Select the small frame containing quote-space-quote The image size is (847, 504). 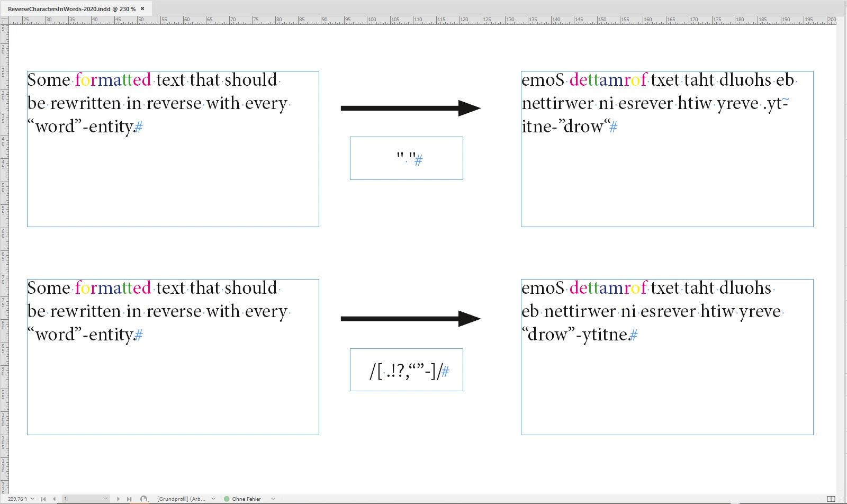(407, 158)
